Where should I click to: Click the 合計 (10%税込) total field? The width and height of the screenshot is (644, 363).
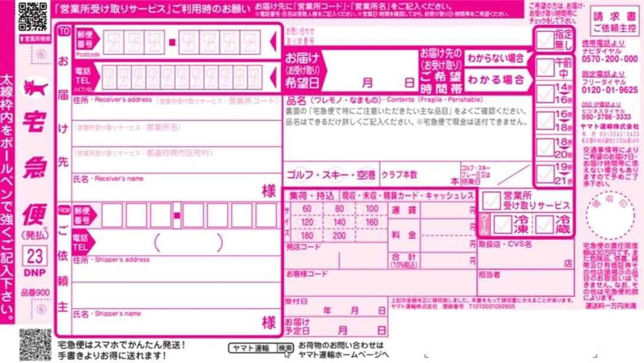point(448,260)
